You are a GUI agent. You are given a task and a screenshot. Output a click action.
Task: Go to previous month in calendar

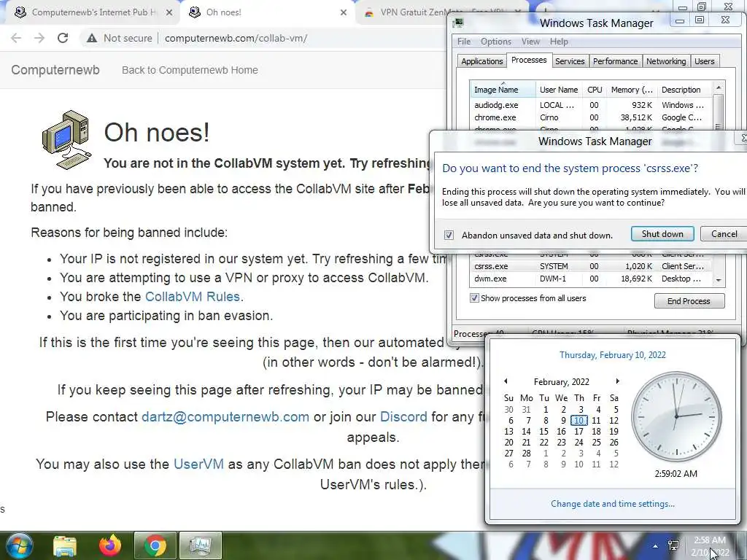tap(506, 381)
